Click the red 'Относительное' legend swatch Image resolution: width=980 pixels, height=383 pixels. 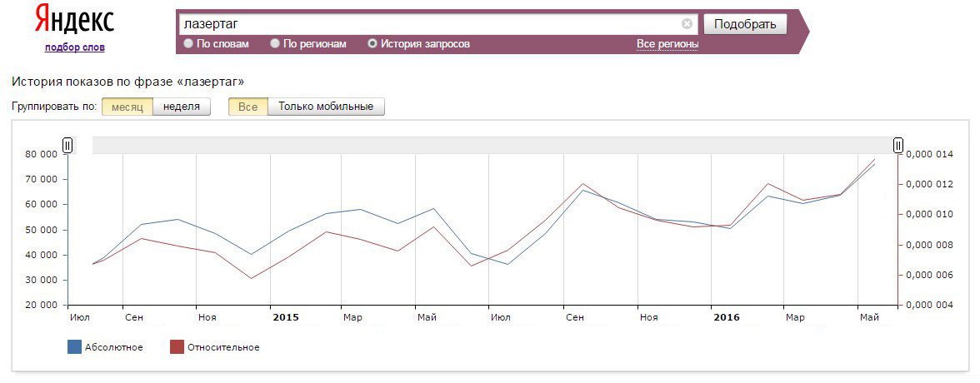pos(177,346)
